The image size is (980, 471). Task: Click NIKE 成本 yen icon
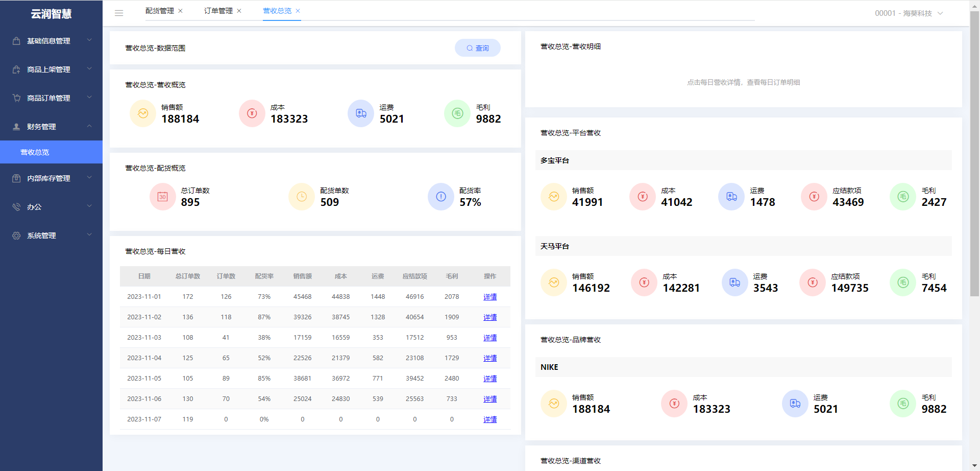(x=674, y=404)
